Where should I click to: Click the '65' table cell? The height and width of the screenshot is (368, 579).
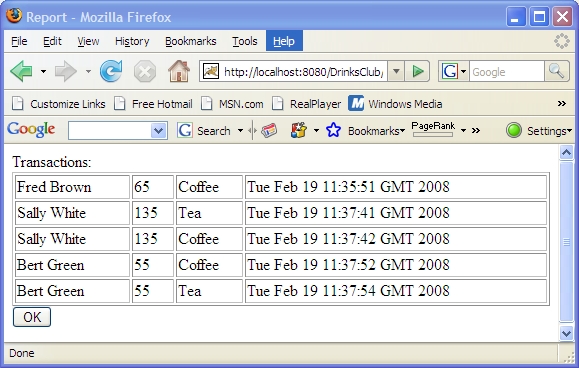[153, 187]
